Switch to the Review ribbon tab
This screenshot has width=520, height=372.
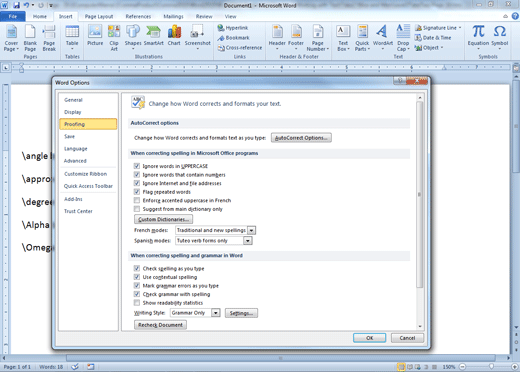(x=204, y=16)
